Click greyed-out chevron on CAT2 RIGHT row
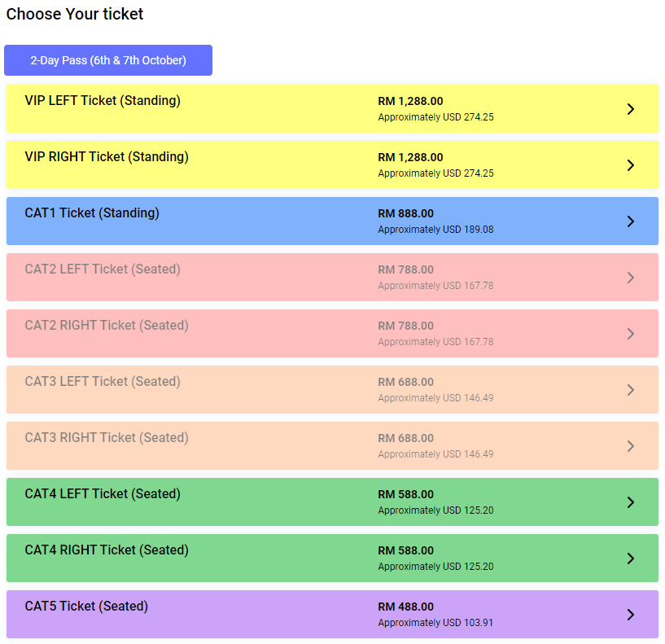This screenshot has width=665, height=644. [x=630, y=334]
